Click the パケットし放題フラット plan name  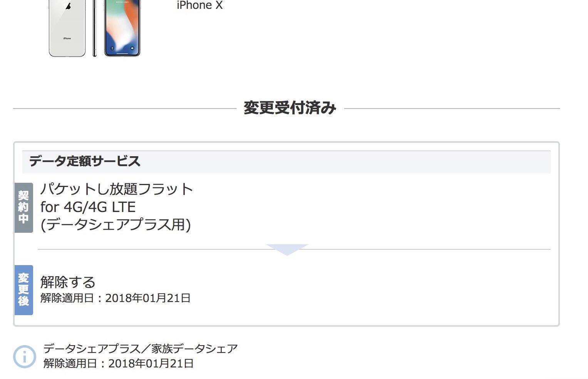[117, 189]
